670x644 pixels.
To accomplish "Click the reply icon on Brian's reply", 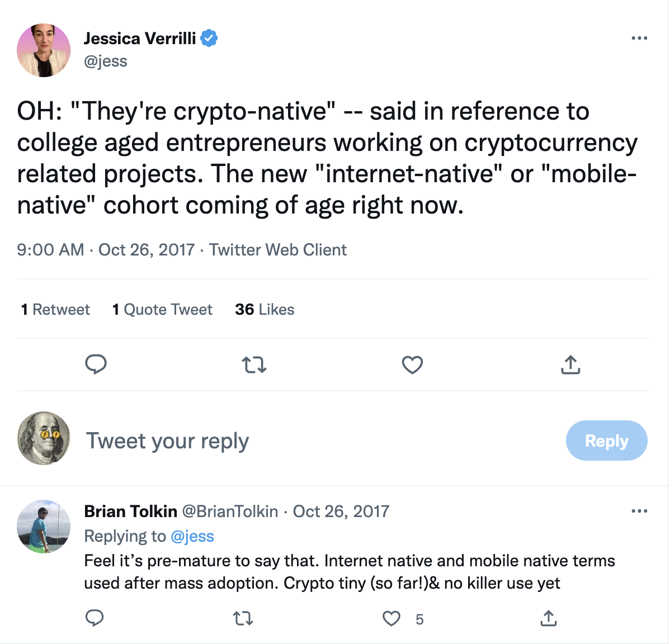I will pyautogui.click(x=95, y=619).
